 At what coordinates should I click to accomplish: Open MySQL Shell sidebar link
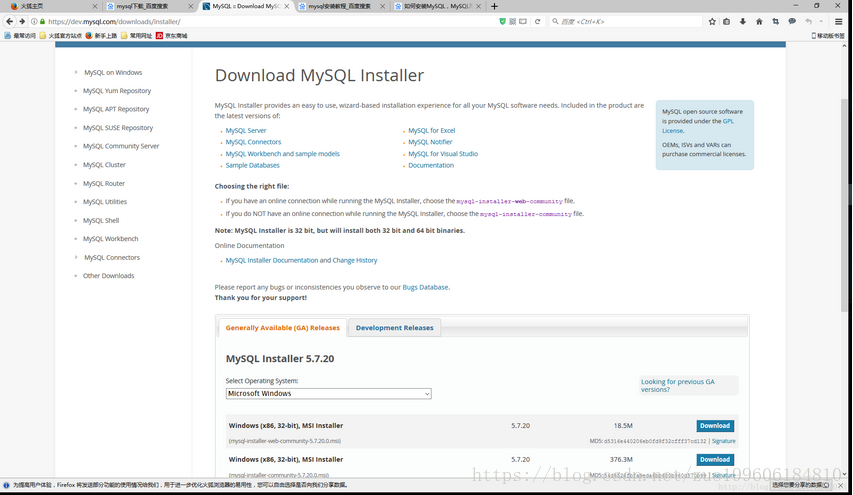pyautogui.click(x=101, y=220)
